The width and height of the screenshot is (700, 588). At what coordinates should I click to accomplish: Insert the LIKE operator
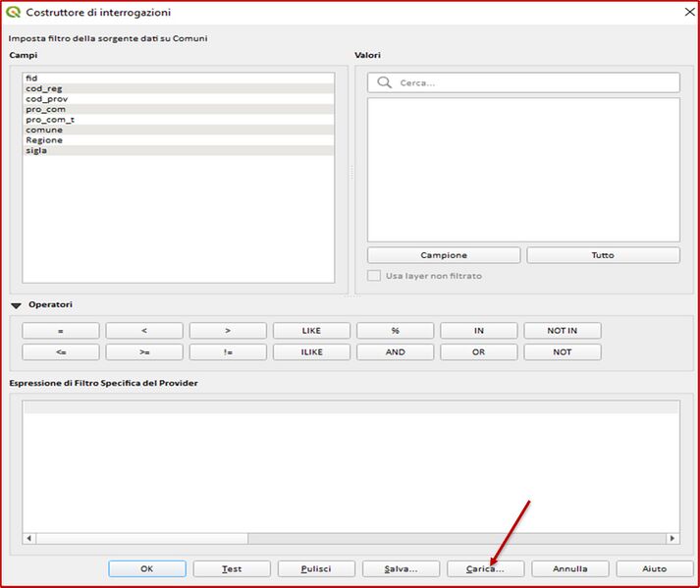(x=311, y=331)
